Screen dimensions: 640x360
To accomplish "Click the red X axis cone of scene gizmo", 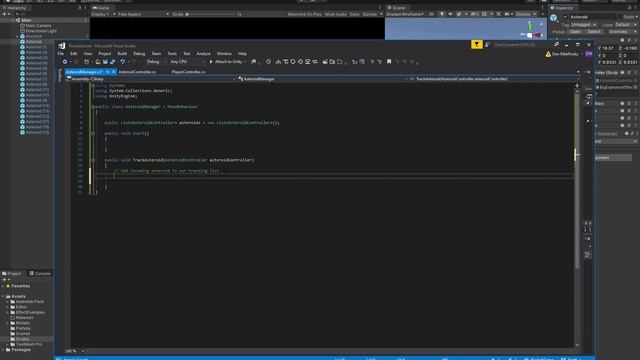I will click(x=538, y=35).
